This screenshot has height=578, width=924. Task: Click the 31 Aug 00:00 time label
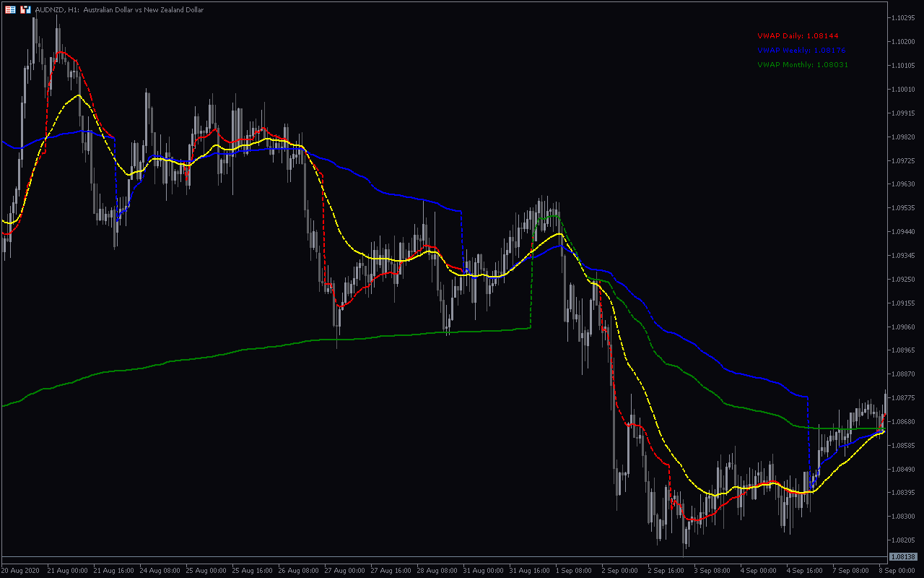click(483, 571)
